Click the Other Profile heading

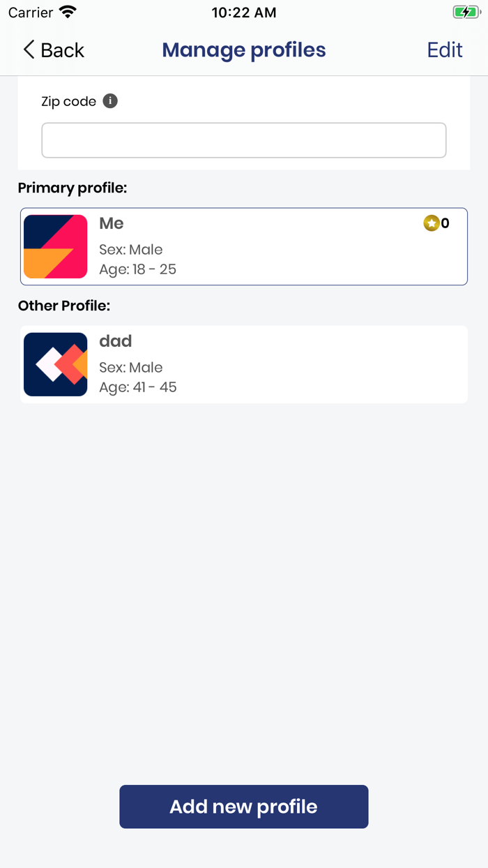(x=64, y=306)
